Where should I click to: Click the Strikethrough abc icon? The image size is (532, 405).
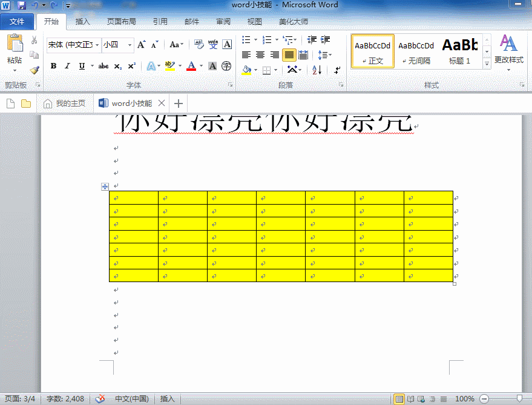pos(103,66)
